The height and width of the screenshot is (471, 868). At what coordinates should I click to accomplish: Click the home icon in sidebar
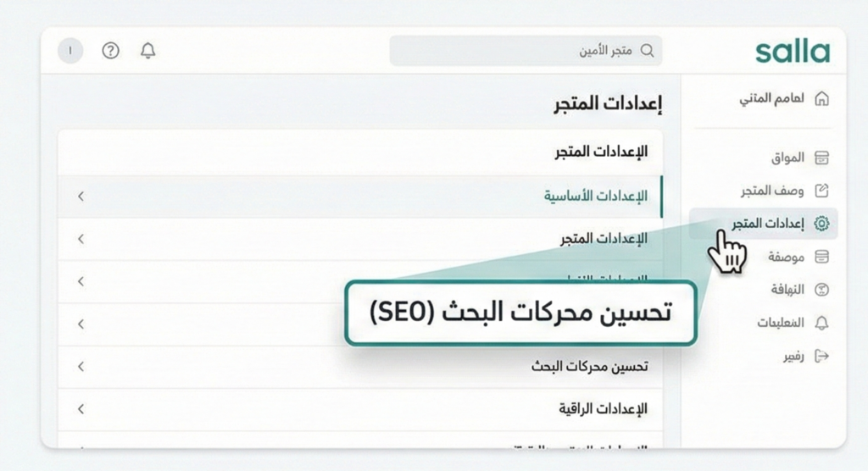[x=821, y=99]
